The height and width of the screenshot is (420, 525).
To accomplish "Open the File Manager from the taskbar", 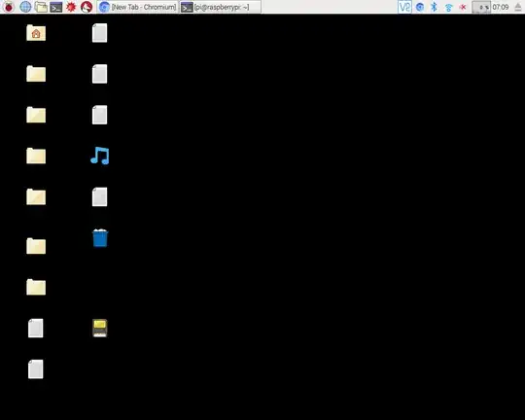I will pyautogui.click(x=41, y=7).
